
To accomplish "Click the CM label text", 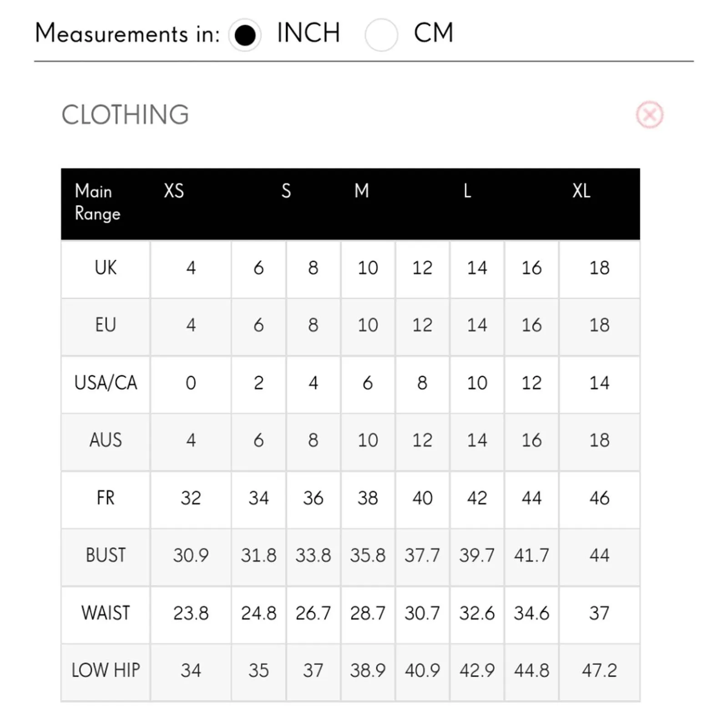I will pos(434,33).
